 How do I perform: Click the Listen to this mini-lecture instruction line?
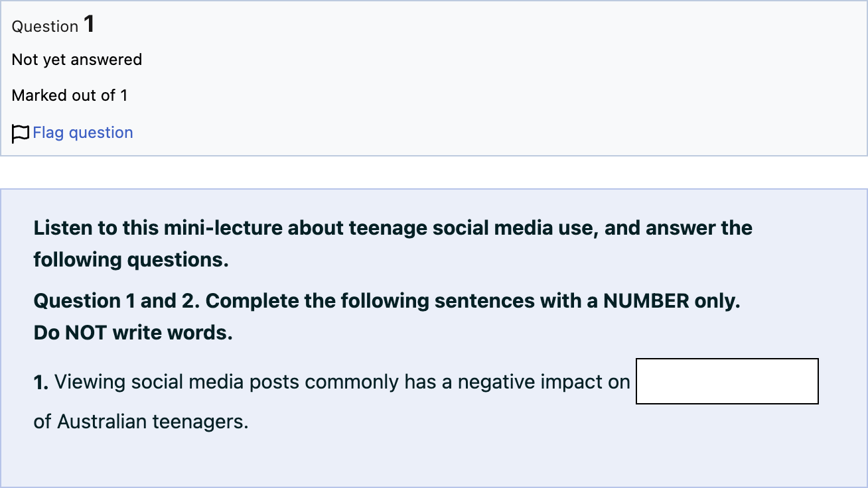[393, 228]
